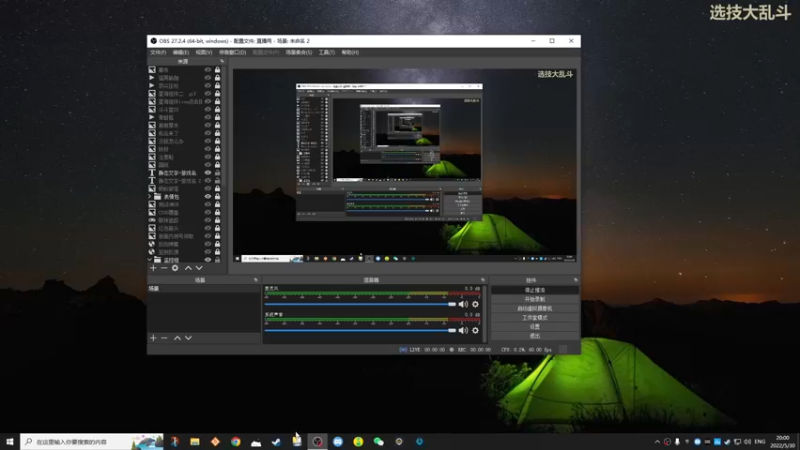The width and height of the screenshot is (800, 450).
Task: Click 停止推流 to stop streaming
Action: click(535, 290)
